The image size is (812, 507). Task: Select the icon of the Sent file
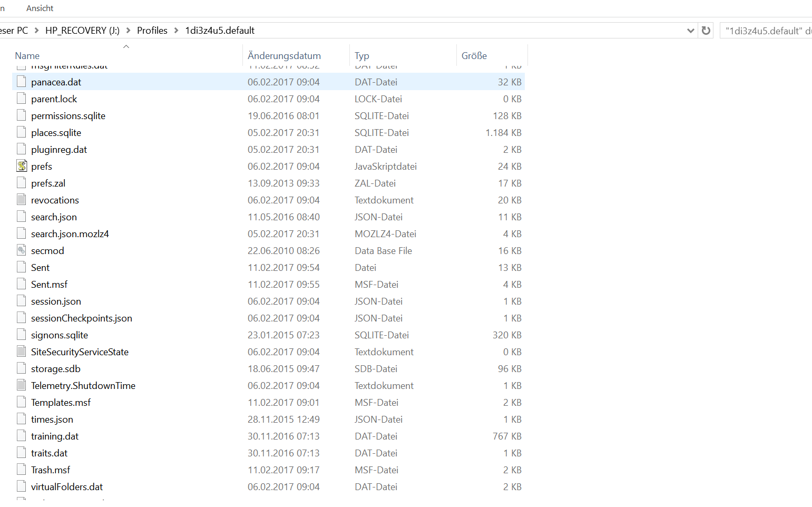coord(21,267)
